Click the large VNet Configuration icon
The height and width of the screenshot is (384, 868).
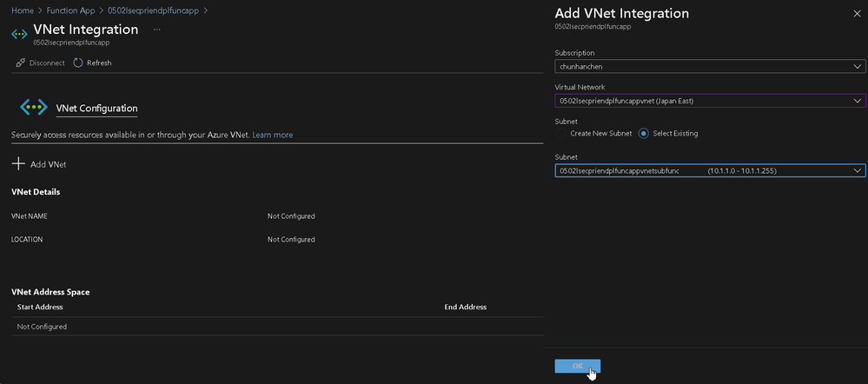point(34,108)
